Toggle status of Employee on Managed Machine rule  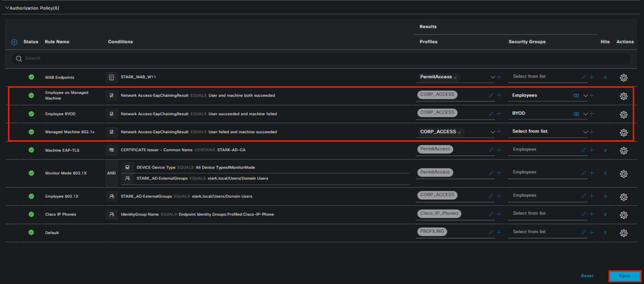(x=31, y=95)
